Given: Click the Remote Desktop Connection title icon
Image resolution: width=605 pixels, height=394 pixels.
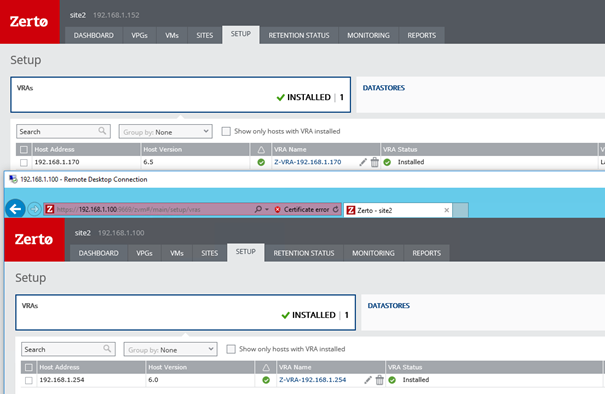Looking at the screenshot, I should [x=13, y=179].
